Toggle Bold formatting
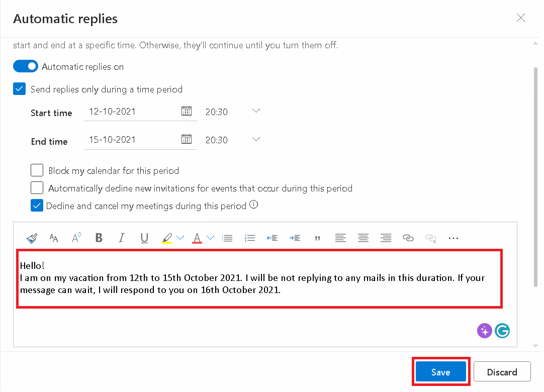544x392 pixels. [99, 239]
